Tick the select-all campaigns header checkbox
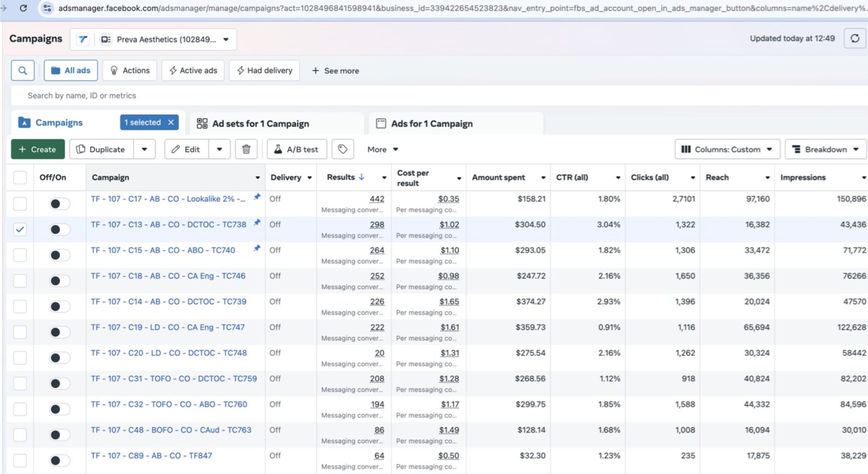Viewport: 868px width, 474px height. [x=20, y=178]
